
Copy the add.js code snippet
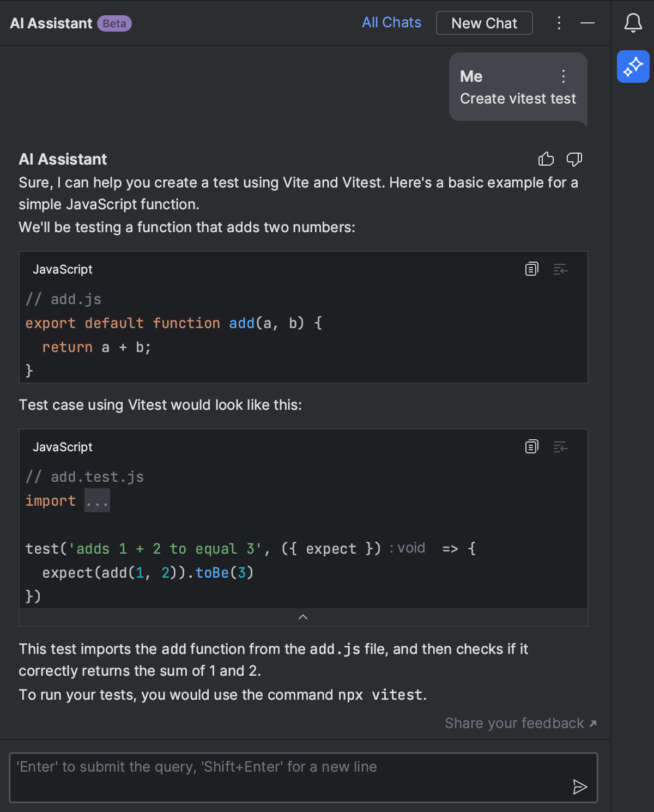click(x=531, y=269)
